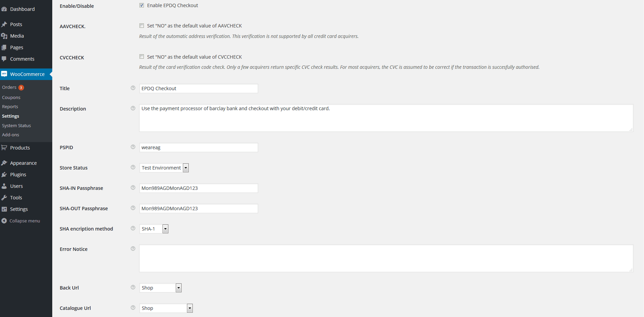Screen dimensions: 644x317
Task: Open the SHA encription method dropdown
Action: 154,229
